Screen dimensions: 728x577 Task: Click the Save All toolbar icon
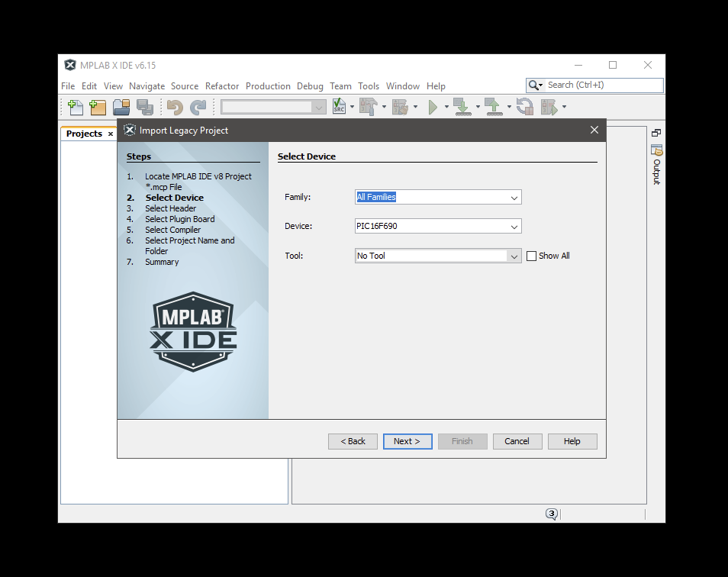144,108
